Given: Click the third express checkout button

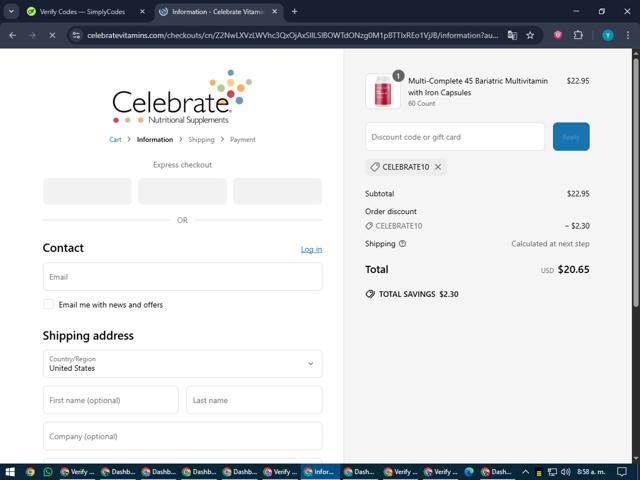Looking at the screenshot, I should pos(278,191).
